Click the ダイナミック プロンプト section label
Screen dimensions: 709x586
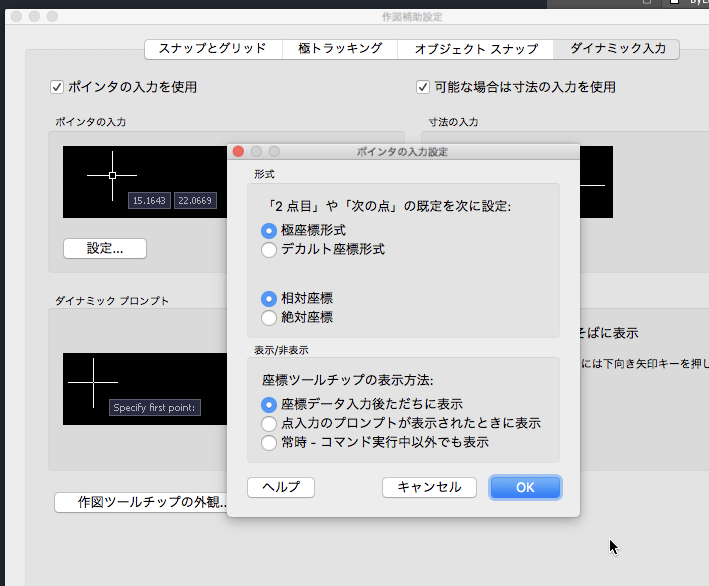click(112, 301)
